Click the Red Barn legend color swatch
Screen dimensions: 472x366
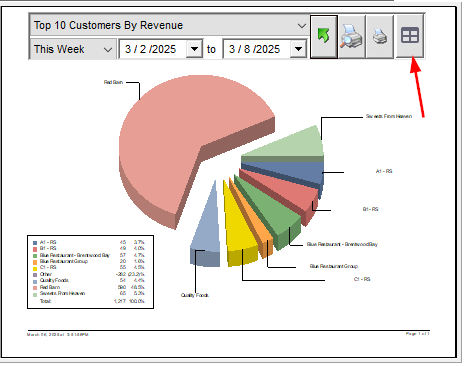35,287
